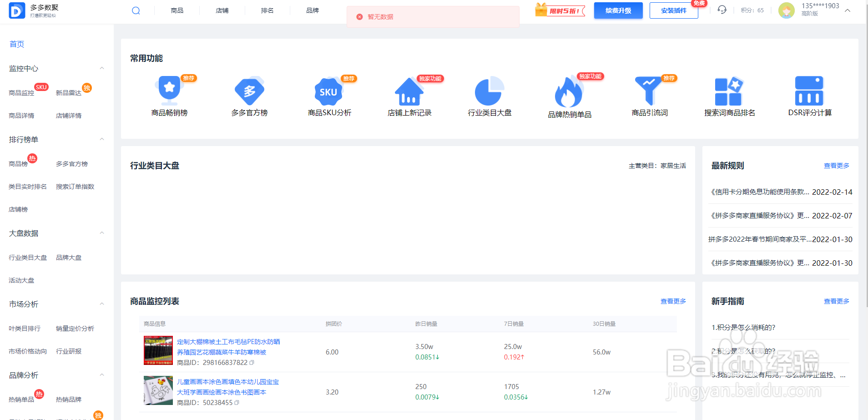The width and height of the screenshot is (868, 420).
Task: Select 市场价格动向 in sidebar
Action: (28, 351)
